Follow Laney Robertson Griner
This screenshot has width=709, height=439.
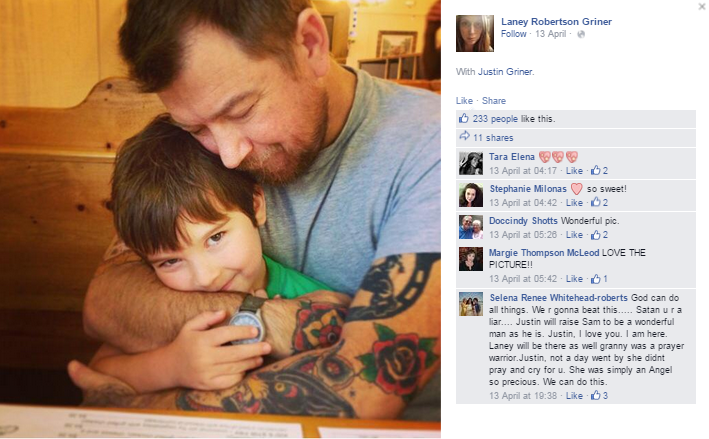(513, 34)
